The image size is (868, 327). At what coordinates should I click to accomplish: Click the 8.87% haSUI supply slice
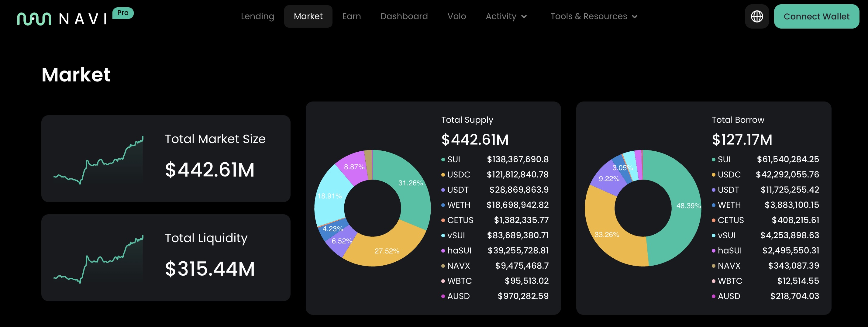[354, 167]
